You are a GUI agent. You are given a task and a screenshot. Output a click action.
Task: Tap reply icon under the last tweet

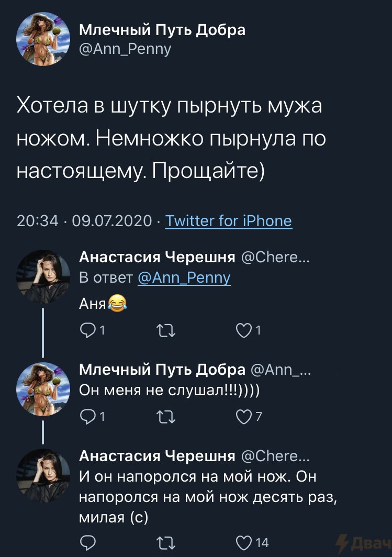coord(87,543)
